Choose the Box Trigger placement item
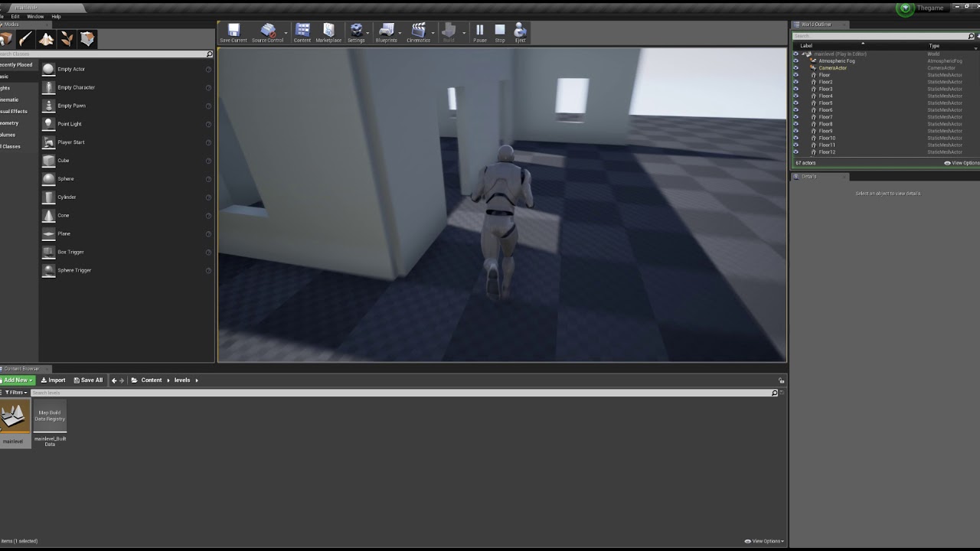Image resolution: width=980 pixels, height=551 pixels. tap(127, 252)
